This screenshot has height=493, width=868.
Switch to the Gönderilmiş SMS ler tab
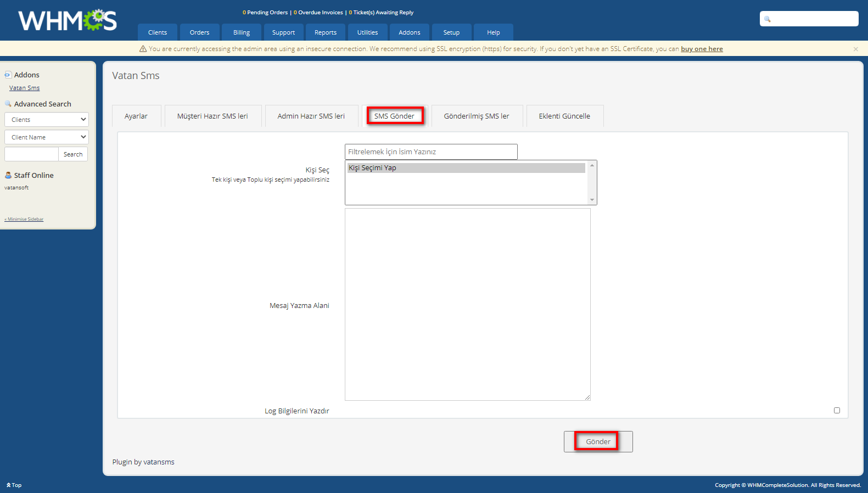pyautogui.click(x=477, y=116)
